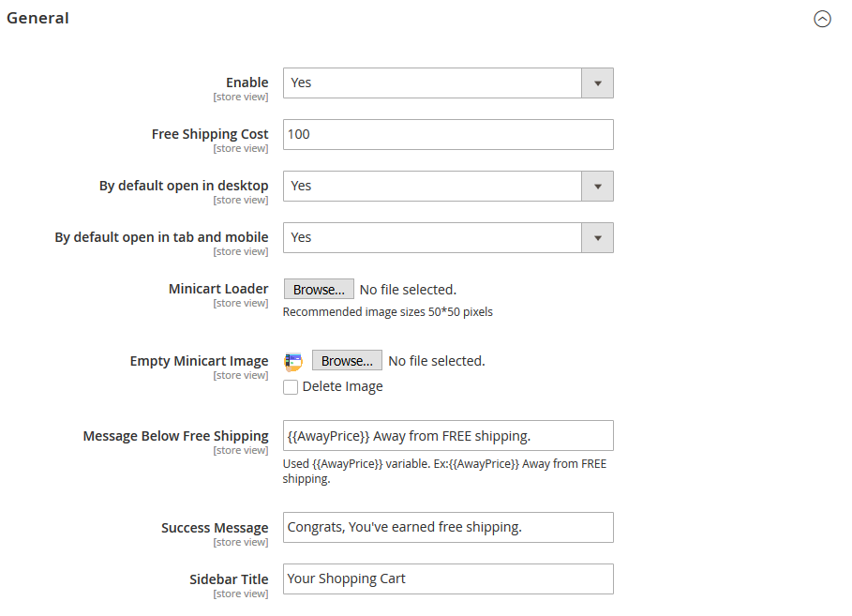Toggle the Delete Image checkbox
The width and height of the screenshot is (852, 616).
click(291, 386)
